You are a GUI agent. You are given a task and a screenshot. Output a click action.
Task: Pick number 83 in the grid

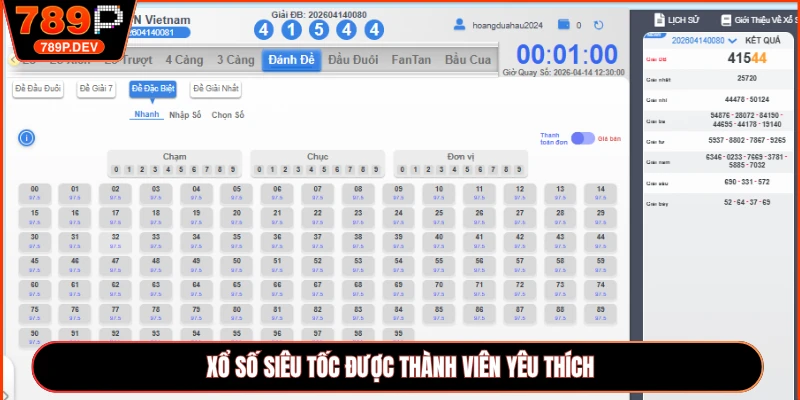click(x=358, y=313)
